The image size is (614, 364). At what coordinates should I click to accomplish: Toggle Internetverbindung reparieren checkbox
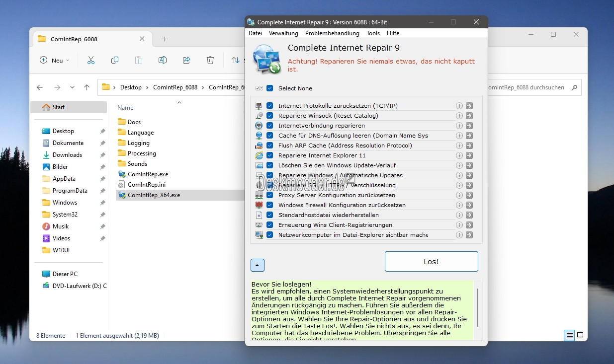point(270,126)
